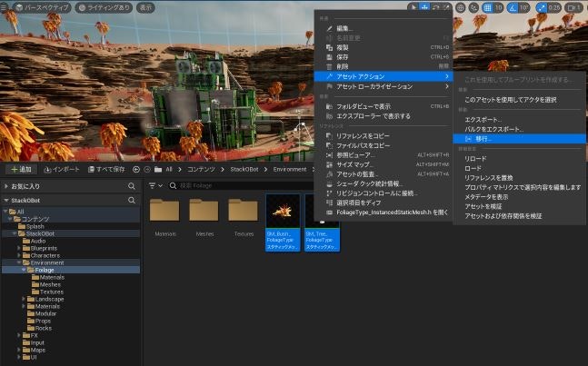588x366 pixels.
Task: Select the Rocks folder in tree
Action: [43, 328]
